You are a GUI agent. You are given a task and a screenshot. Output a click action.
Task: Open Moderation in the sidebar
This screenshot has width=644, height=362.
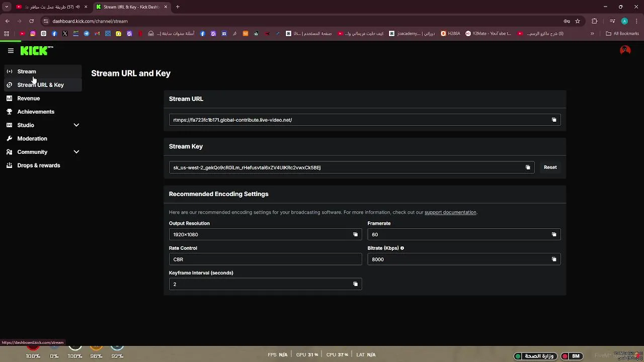(x=42, y=138)
